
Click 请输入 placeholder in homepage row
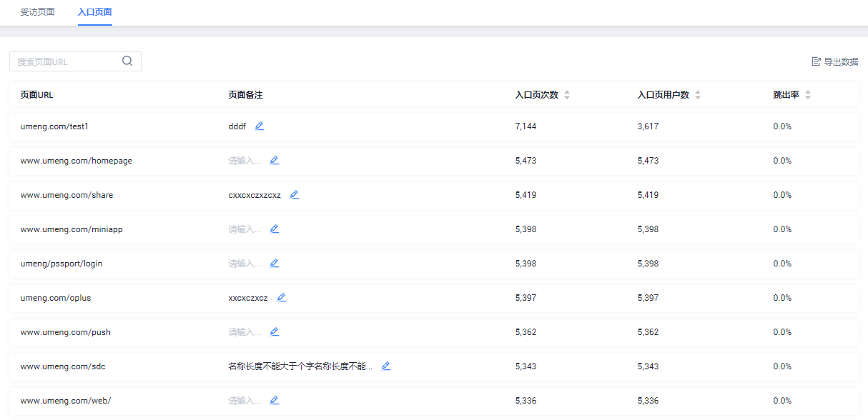pos(245,161)
